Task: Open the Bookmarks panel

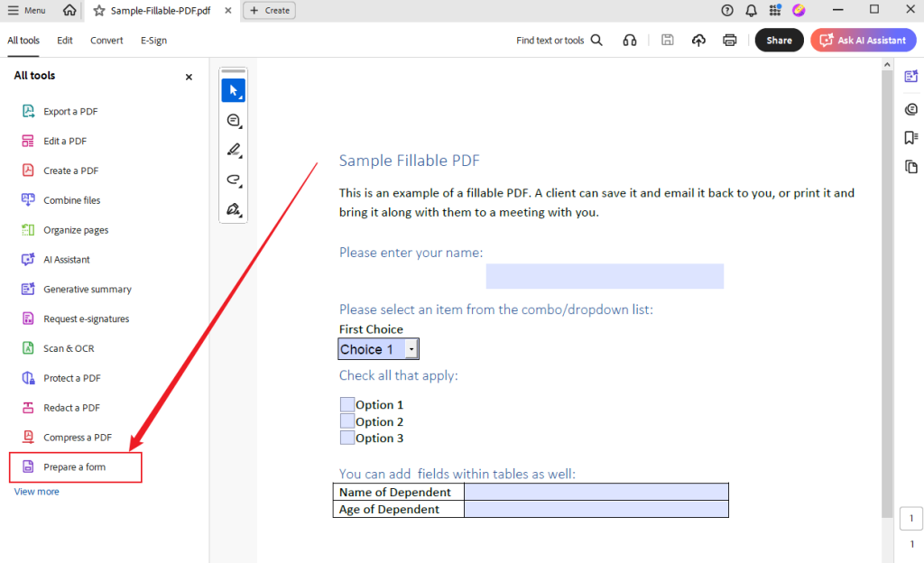Action: (911, 137)
